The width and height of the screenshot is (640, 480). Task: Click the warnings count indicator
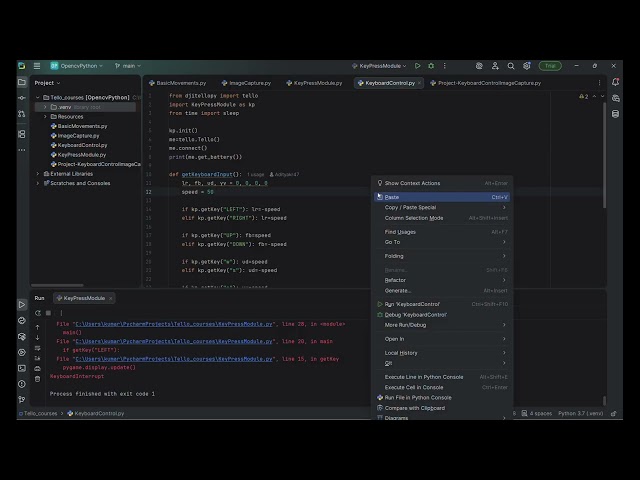584,97
